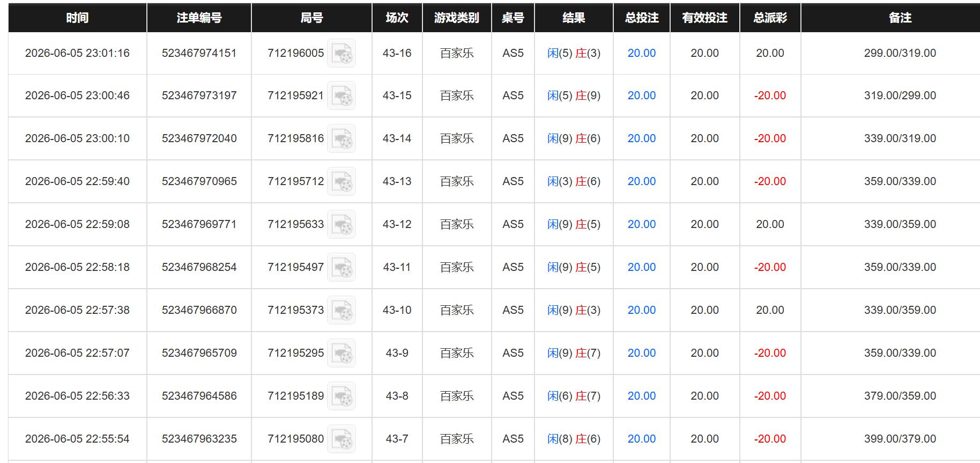Click result 闲(5) 庄(9) in row 43-15
This screenshot has width=980, height=463.
coord(574,95)
